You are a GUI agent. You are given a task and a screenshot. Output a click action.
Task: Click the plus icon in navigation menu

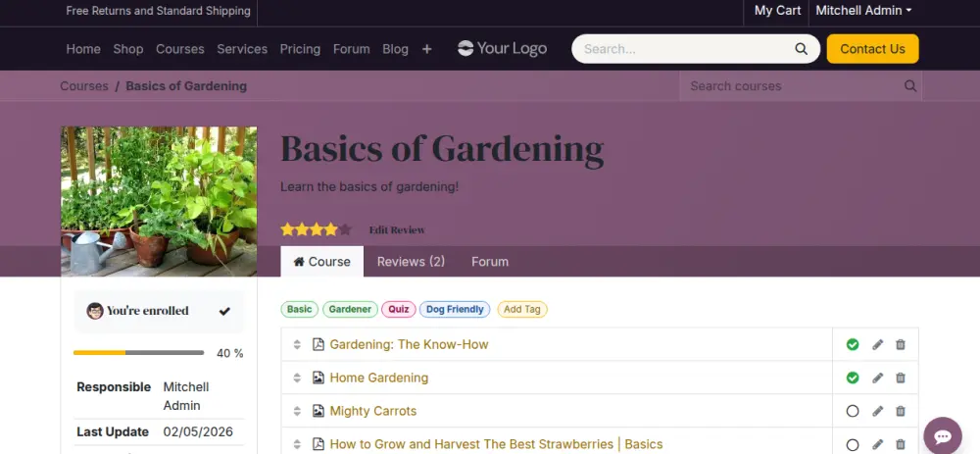[x=426, y=49]
